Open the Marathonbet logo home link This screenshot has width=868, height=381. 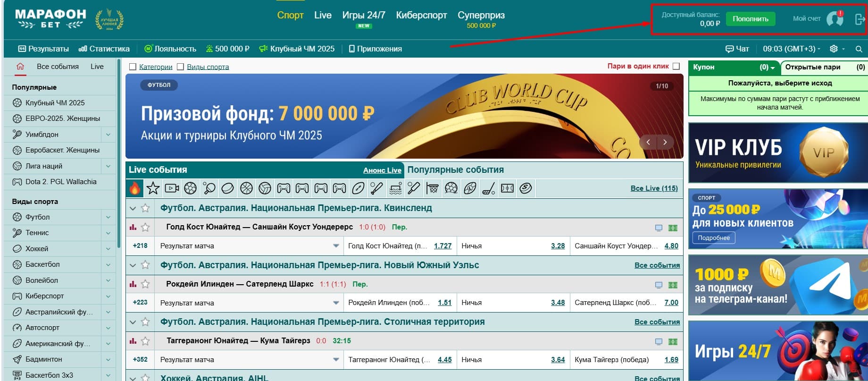coord(50,19)
